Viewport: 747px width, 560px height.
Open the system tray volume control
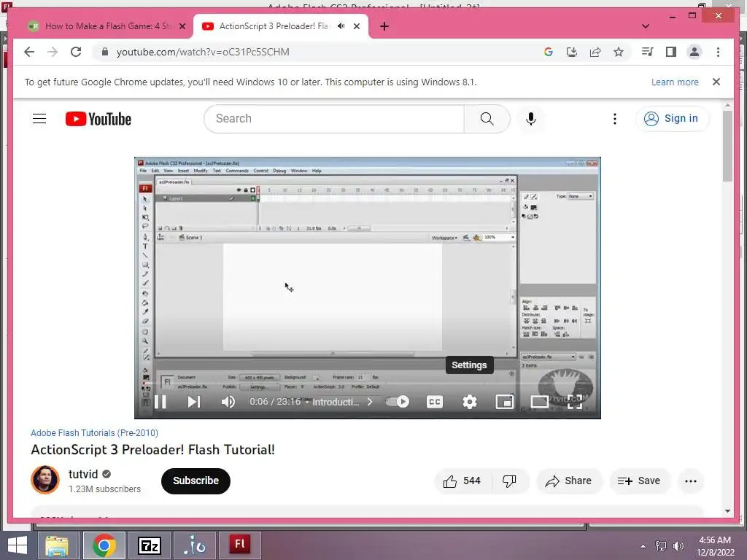tap(678, 546)
